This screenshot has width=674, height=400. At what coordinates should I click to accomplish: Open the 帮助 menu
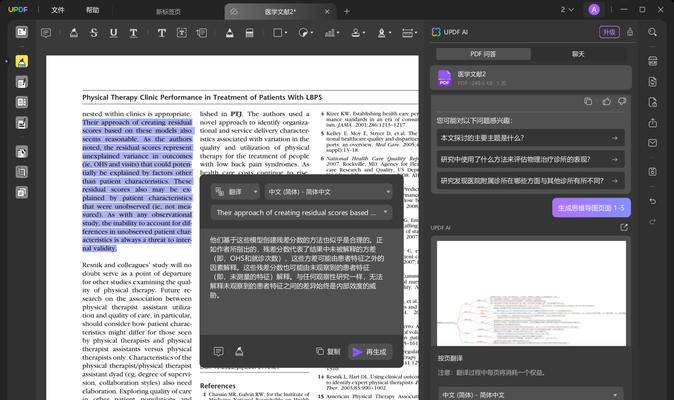pos(92,10)
